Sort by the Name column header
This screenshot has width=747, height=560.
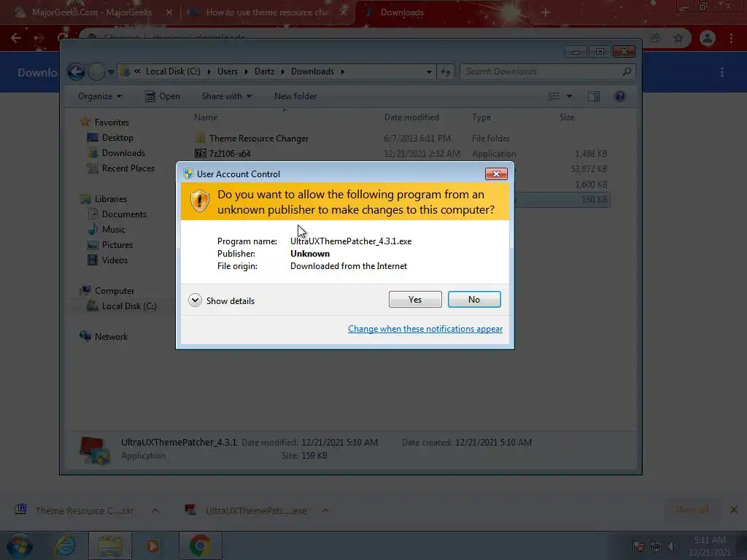click(x=206, y=117)
